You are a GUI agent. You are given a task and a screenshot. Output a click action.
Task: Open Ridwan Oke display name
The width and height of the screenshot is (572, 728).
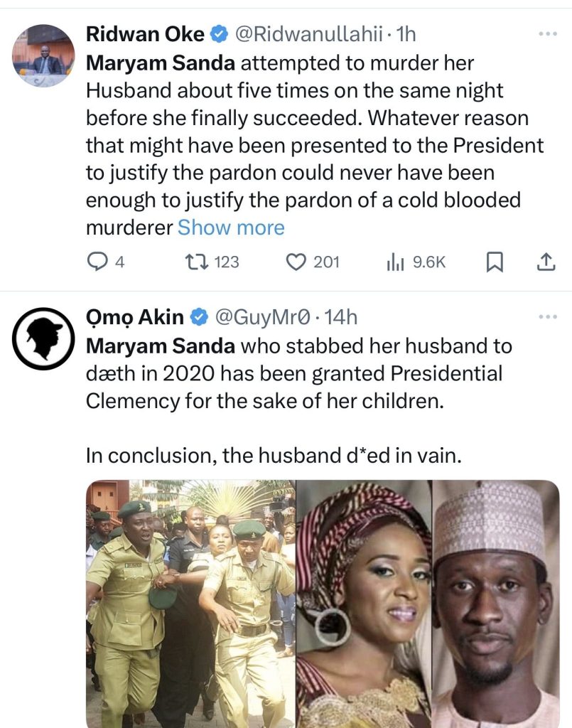[x=145, y=33]
